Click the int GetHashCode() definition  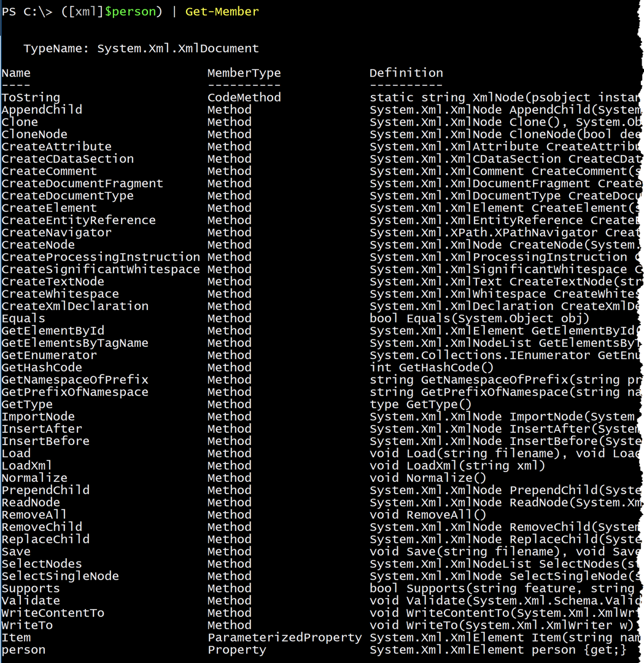click(x=431, y=368)
